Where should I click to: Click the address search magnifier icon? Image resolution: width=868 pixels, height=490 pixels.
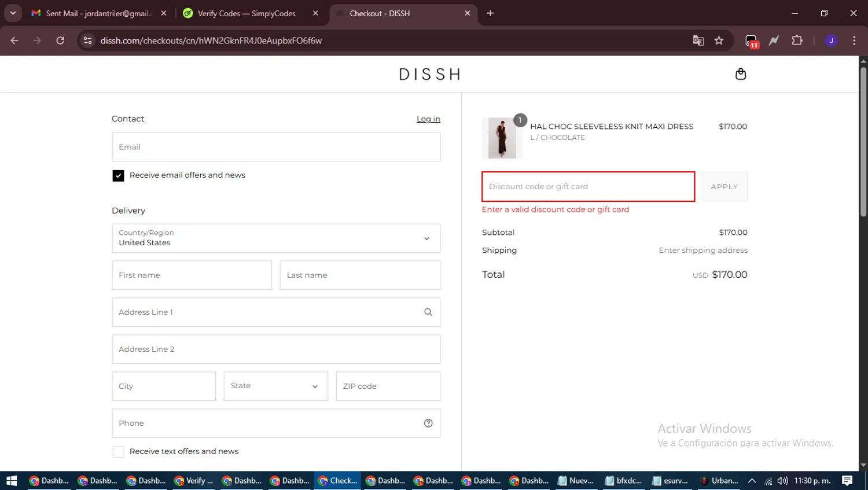pos(428,312)
